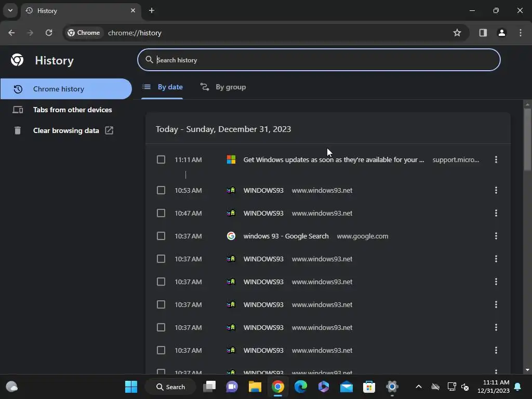Image resolution: width=532 pixels, height=399 pixels.
Task: Open Microsoft Edge from the taskbar
Action: pos(301,387)
